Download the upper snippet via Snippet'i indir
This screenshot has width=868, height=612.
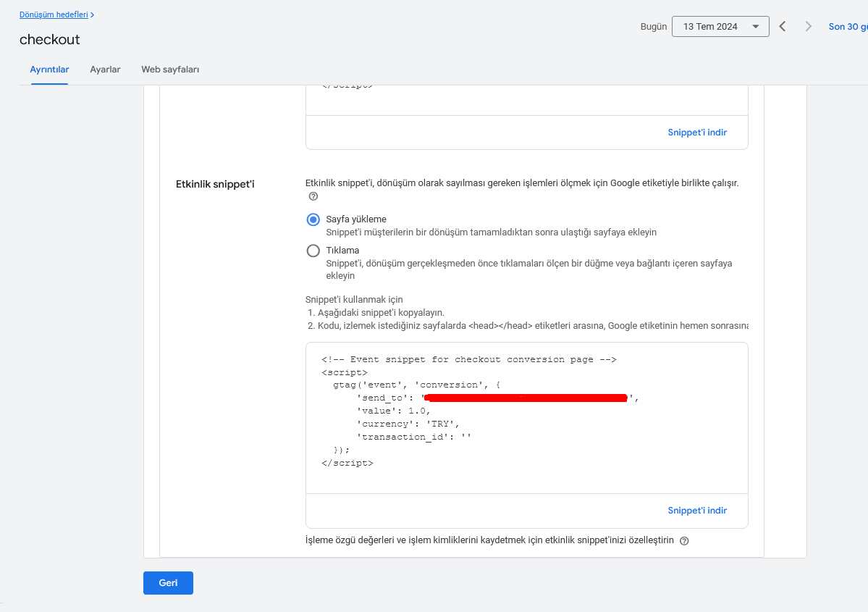697,133
